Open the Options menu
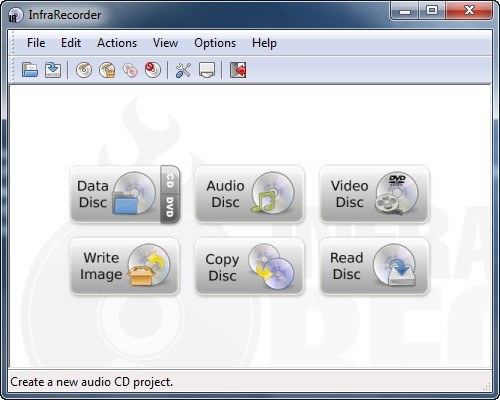The height and width of the screenshot is (400, 500). tap(215, 43)
